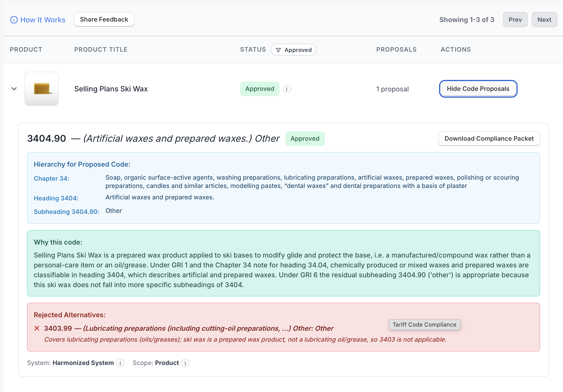This screenshot has width=563, height=392.
Task: Click the funnel filter icon in Status column
Action: click(x=278, y=50)
